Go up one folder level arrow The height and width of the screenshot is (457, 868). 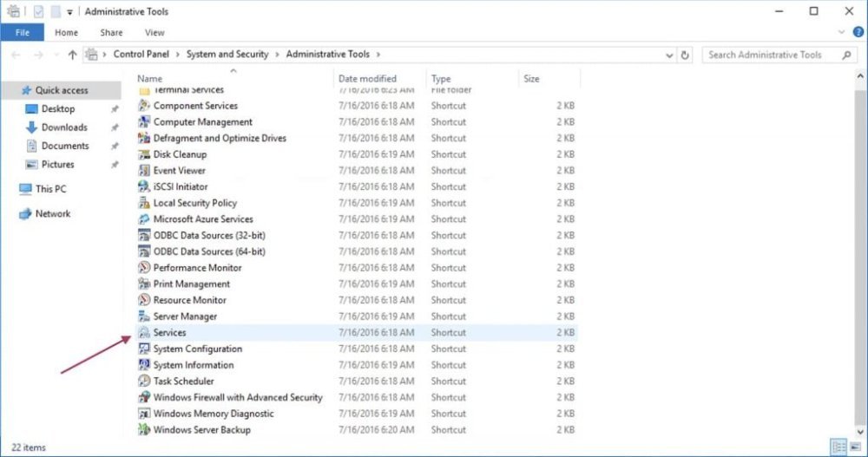pos(72,55)
